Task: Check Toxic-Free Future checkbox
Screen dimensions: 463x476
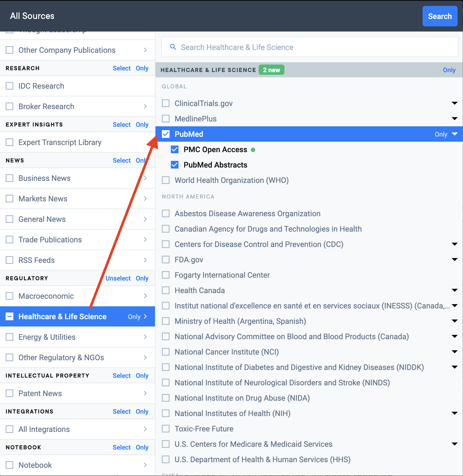Action: [166, 428]
